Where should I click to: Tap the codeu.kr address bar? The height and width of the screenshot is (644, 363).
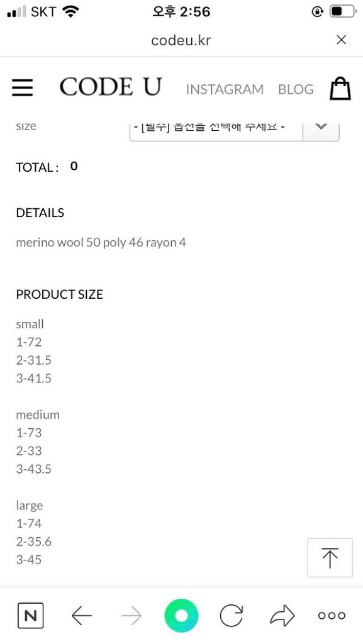[x=181, y=40]
